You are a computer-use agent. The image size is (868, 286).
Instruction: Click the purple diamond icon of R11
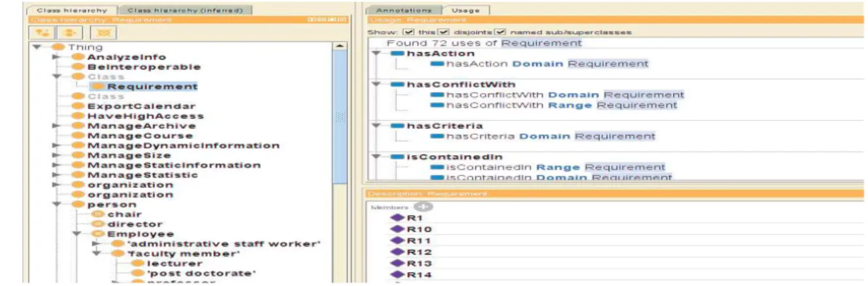[x=397, y=241]
